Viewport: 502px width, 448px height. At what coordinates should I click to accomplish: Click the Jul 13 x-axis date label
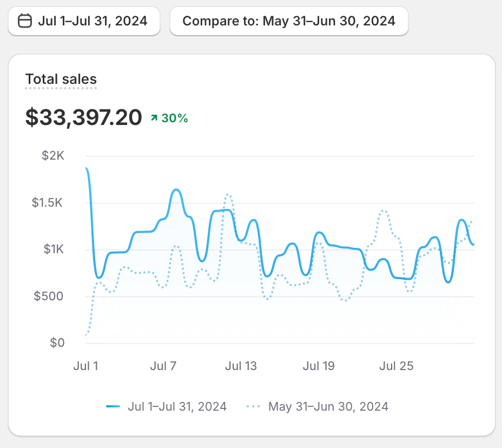[241, 366]
